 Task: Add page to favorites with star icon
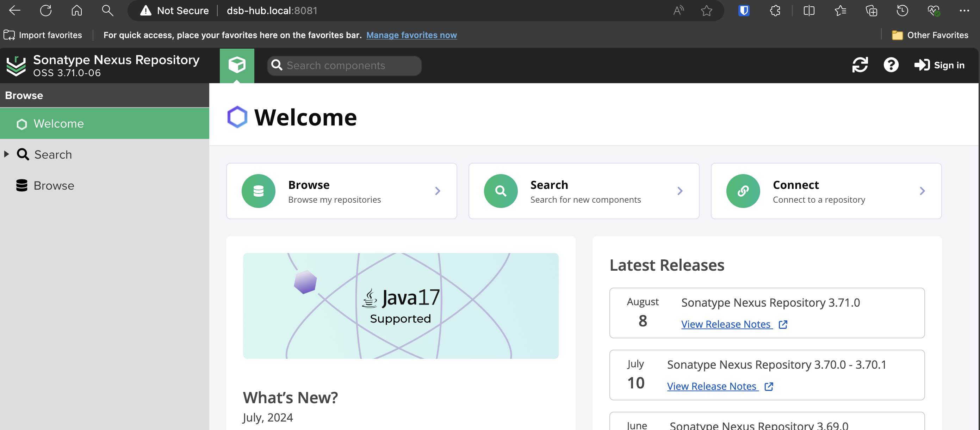(707, 11)
